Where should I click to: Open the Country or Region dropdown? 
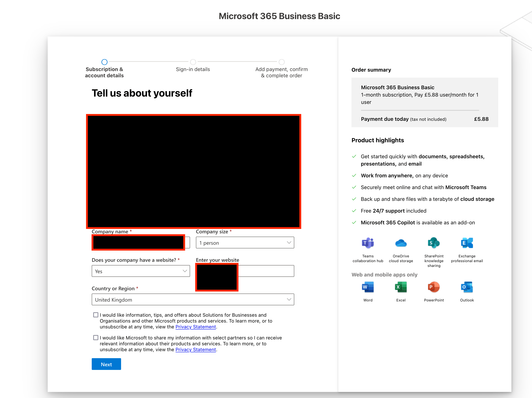click(193, 300)
